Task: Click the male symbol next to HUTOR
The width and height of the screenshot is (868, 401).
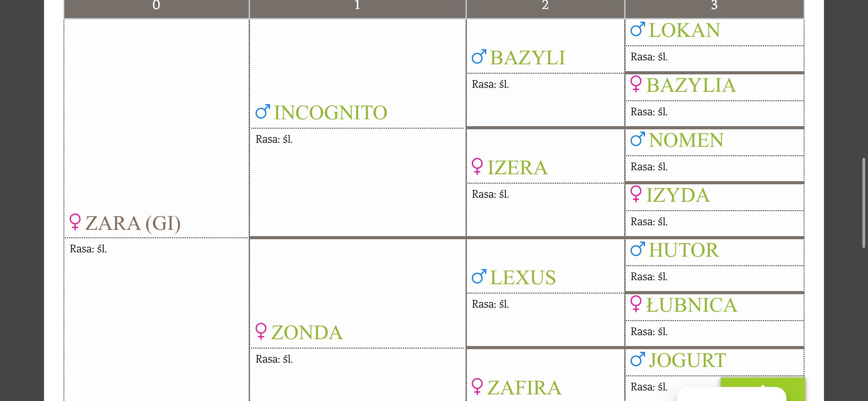Action: (x=637, y=249)
